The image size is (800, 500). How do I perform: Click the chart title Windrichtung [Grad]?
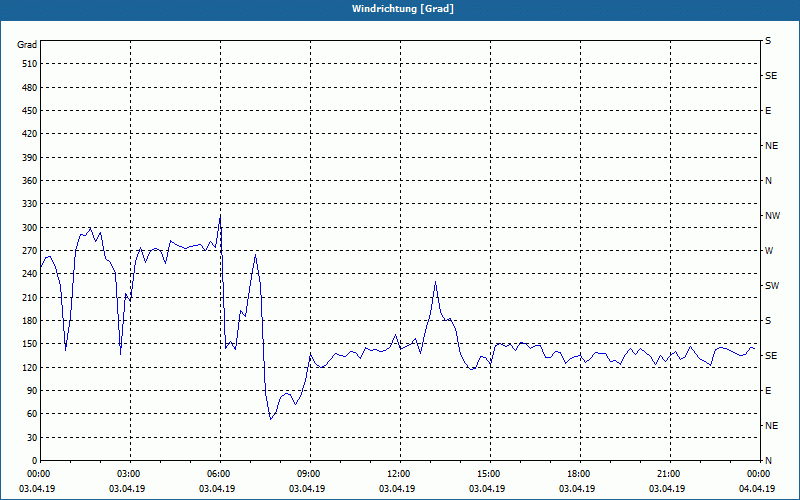(x=403, y=9)
